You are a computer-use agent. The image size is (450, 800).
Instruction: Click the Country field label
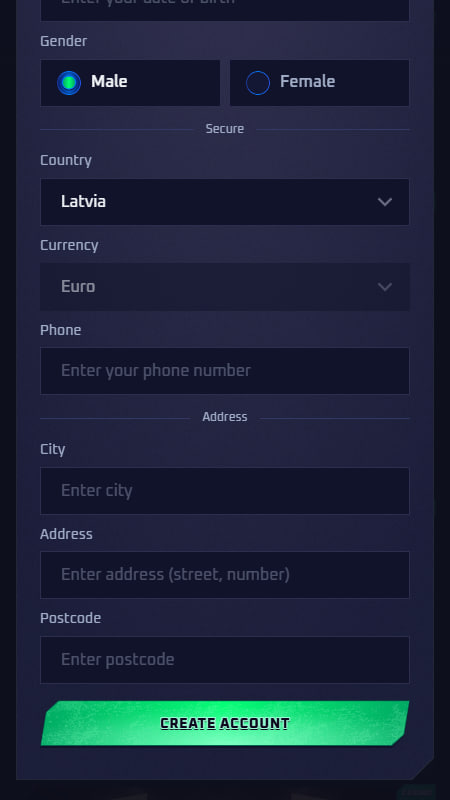tap(66, 161)
